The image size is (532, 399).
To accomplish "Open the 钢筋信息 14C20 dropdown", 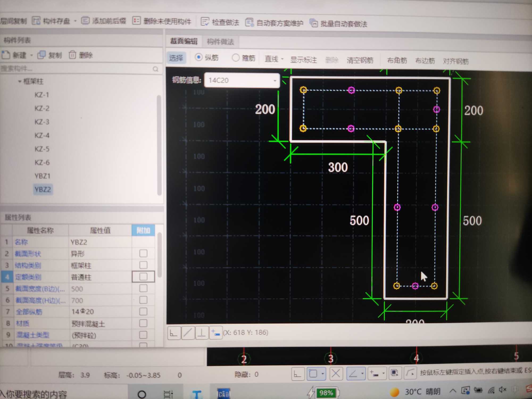I will click(x=275, y=80).
